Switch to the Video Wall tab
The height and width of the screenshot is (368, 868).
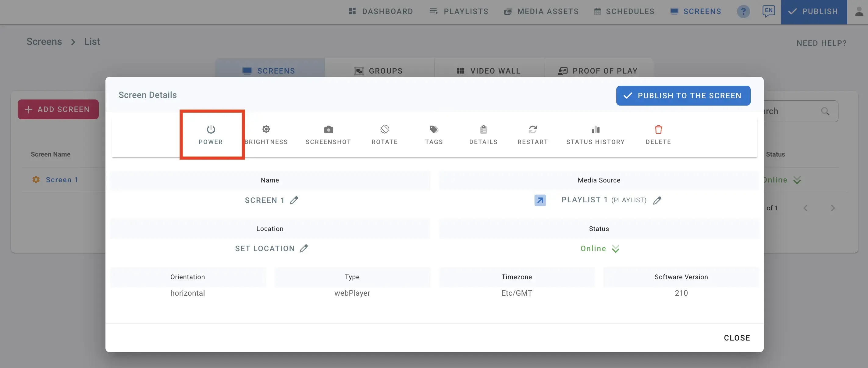(x=489, y=70)
